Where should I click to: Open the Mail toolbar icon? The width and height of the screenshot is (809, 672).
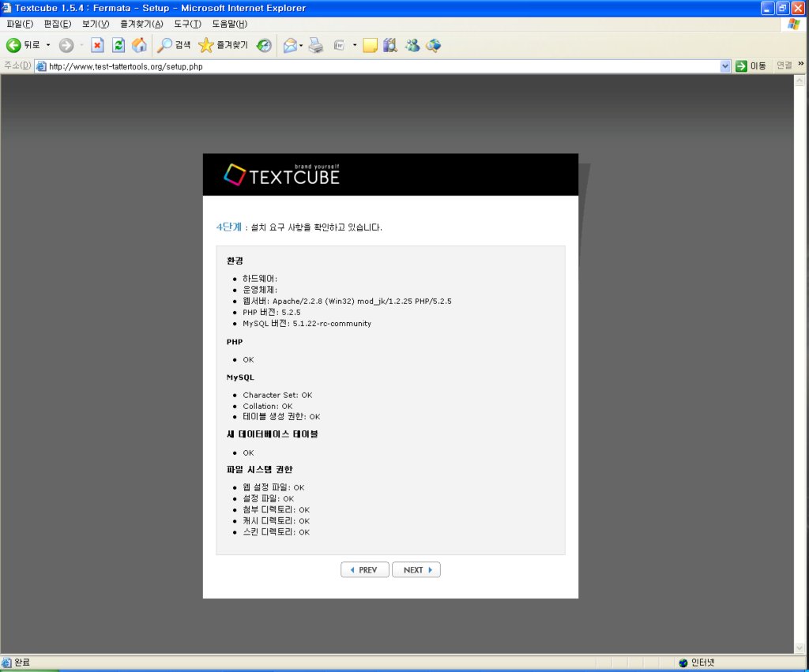[x=290, y=45]
